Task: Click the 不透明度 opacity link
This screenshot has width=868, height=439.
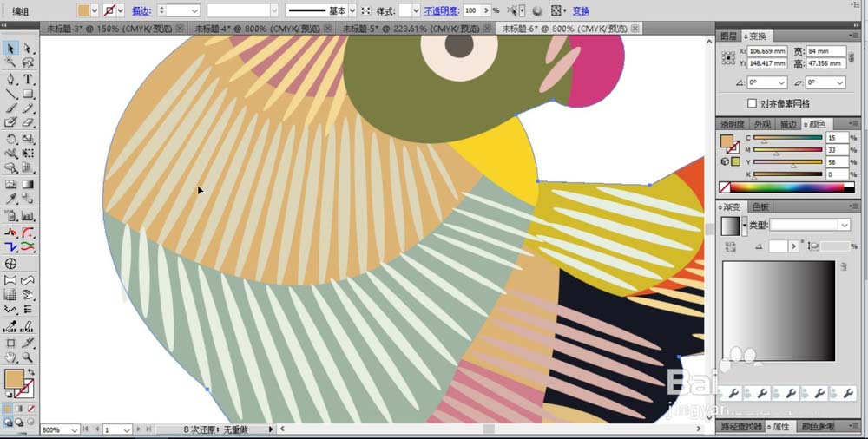Action: 442,10
